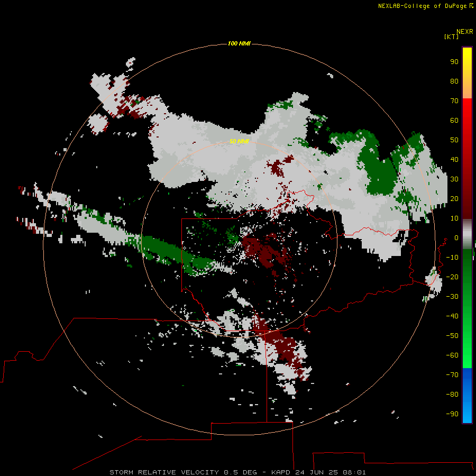Click the 50 NMI range ring label
The height and width of the screenshot is (476, 476).
(239, 141)
